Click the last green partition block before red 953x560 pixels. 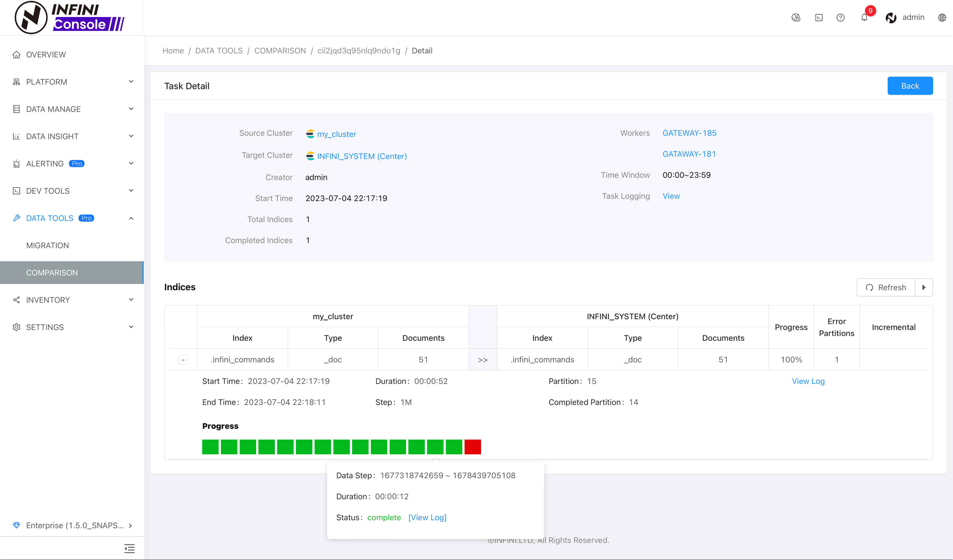coord(454,447)
